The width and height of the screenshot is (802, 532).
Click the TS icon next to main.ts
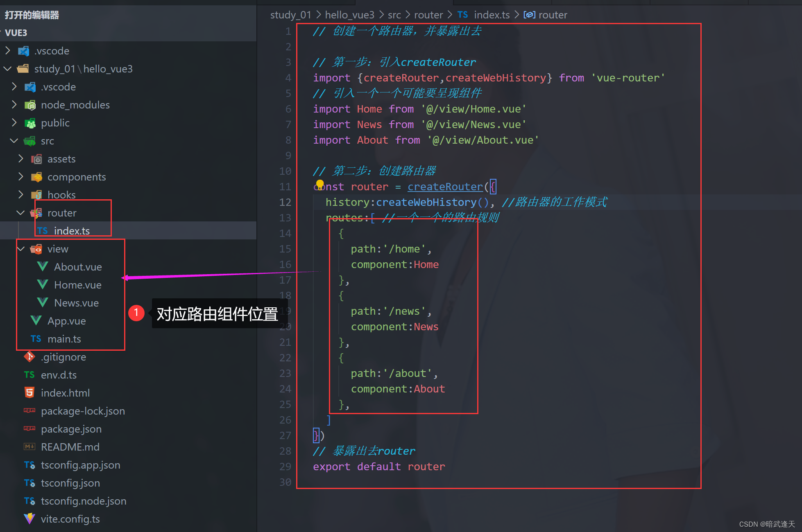(x=36, y=339)
